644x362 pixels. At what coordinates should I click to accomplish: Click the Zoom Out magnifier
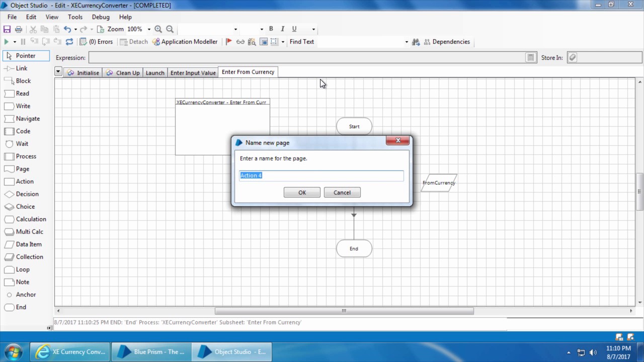point(170,29)
